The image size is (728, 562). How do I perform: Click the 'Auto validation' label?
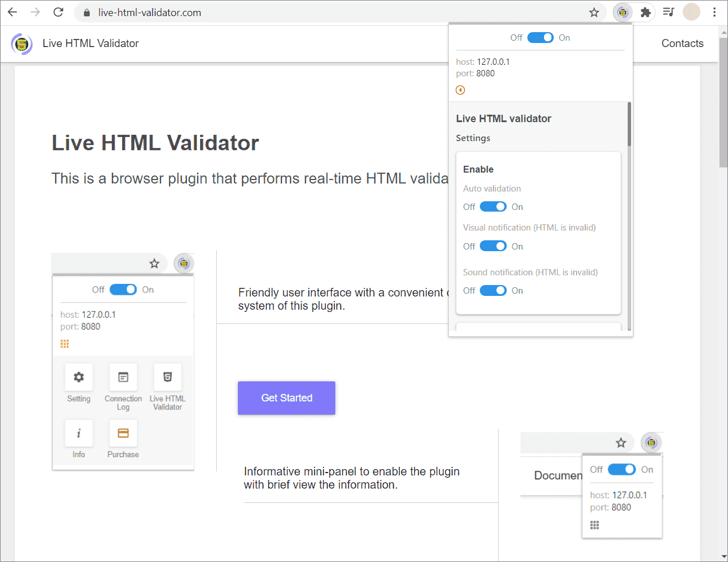click(492, 189)
